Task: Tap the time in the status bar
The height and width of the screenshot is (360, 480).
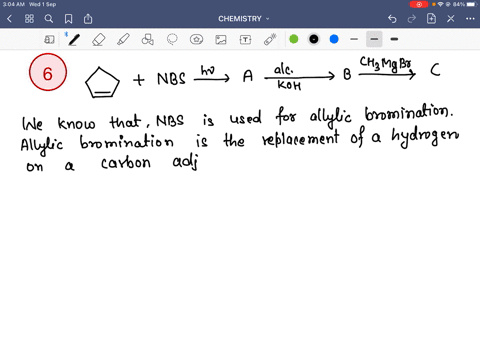Action: click(x=14, y=4)
